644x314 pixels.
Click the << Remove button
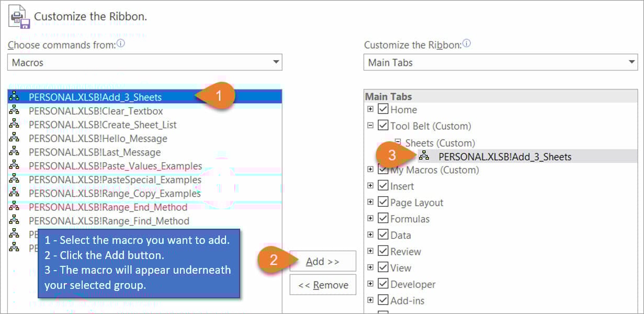pos(322,285)
